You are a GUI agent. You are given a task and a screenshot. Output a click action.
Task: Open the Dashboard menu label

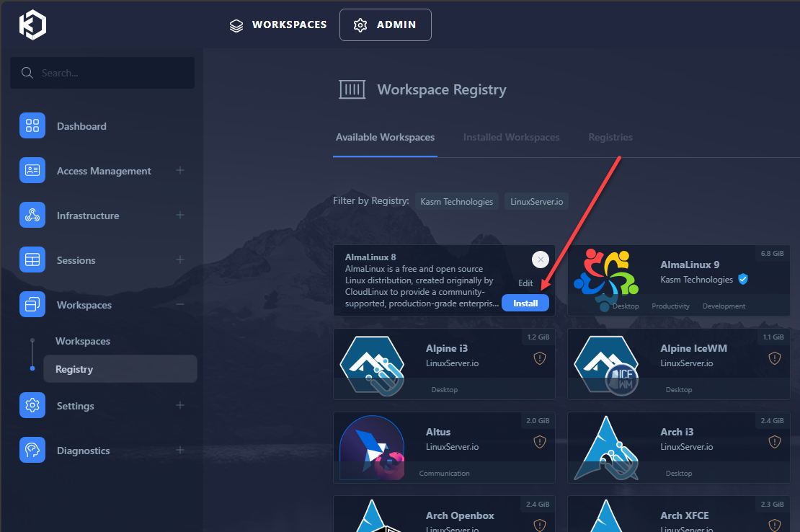(81, 126)
